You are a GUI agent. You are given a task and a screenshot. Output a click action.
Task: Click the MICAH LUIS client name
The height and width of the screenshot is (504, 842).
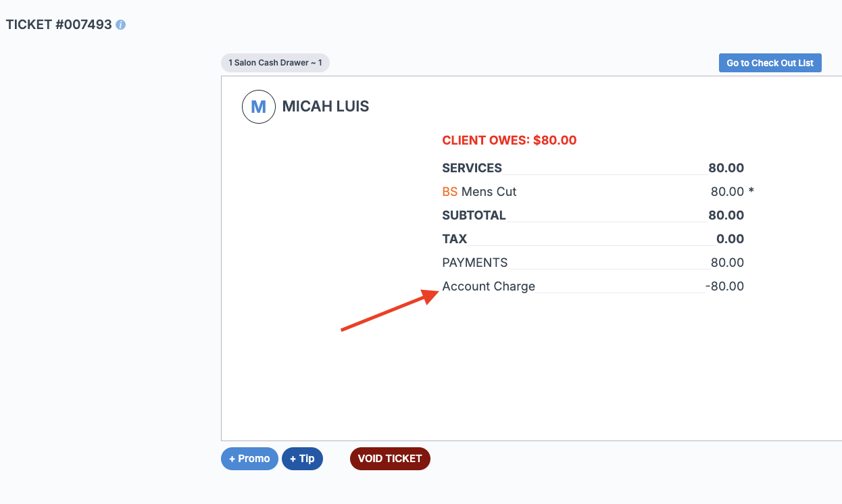pyautogui.click(x=326, y=107)
